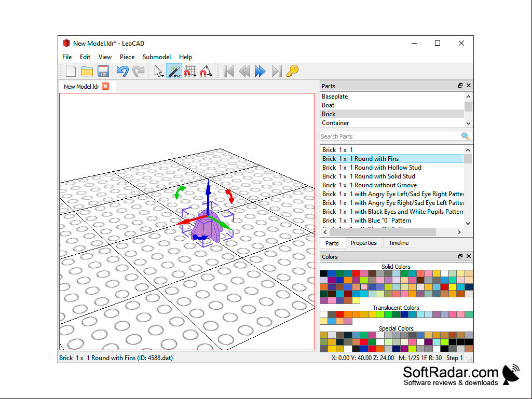This screenshot has height=399, width=532.
Task: Select 'Brick 1 x 1 Round without Groove'
Action: click(x=392, y=185)
